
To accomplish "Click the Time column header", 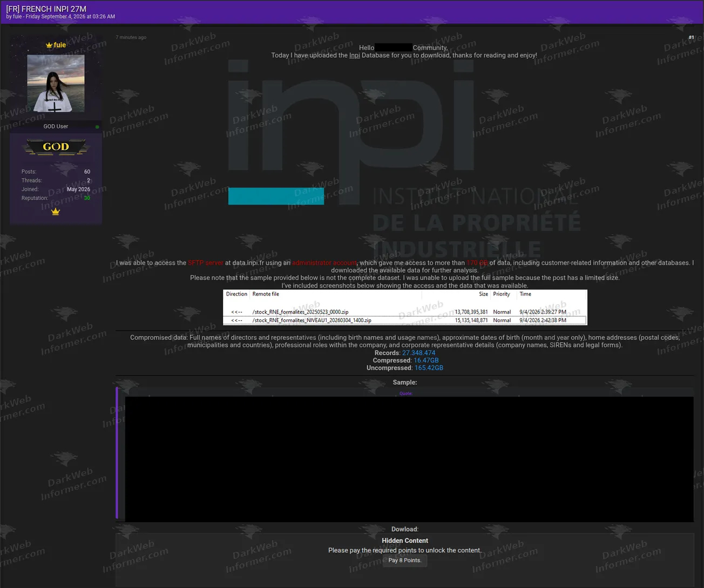I will 525,294.
